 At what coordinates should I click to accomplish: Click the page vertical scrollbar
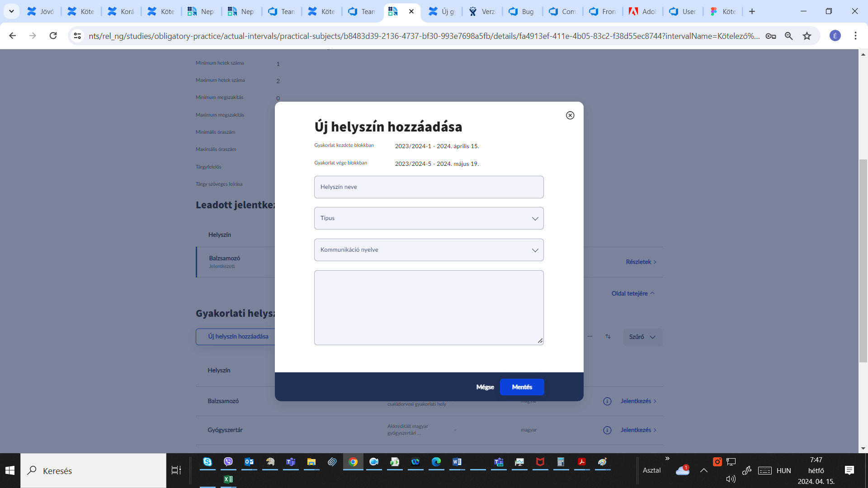pos(863,260)
